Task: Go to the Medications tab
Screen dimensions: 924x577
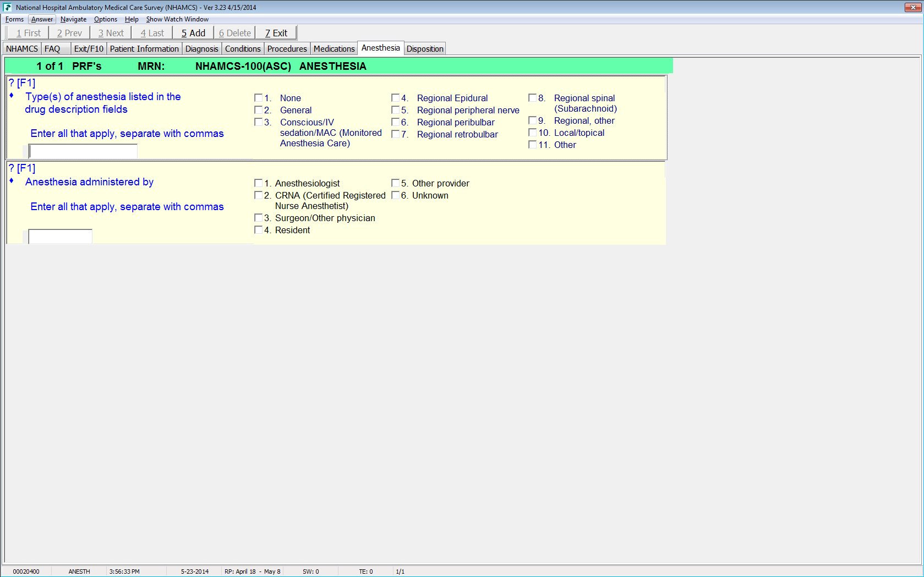Action: point(334,49)
